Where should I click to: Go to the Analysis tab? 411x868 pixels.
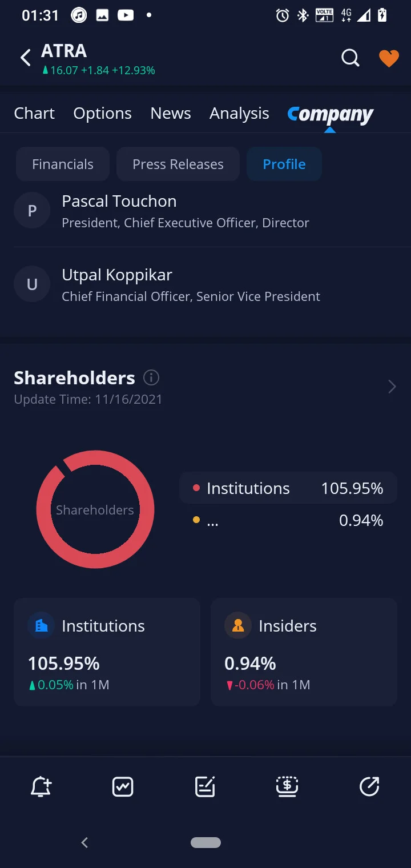[x=239, y=113]
